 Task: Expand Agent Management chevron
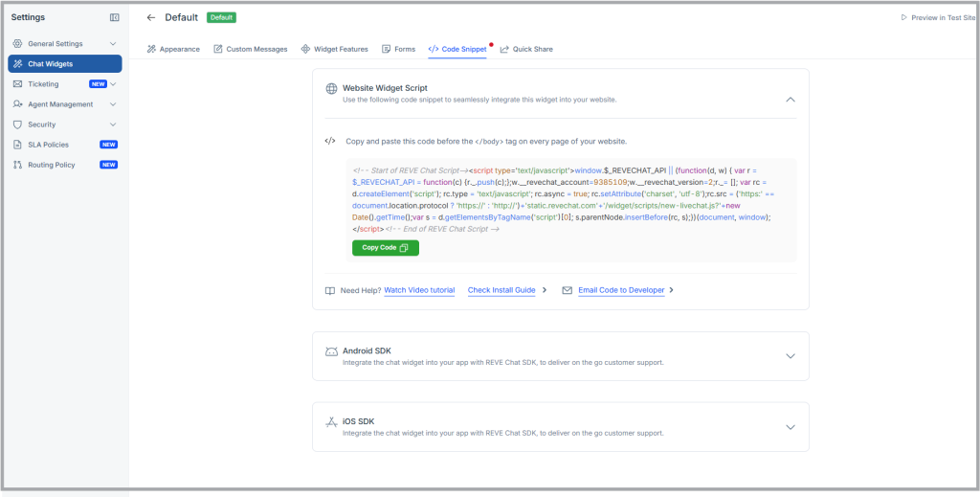click(113, 104)
